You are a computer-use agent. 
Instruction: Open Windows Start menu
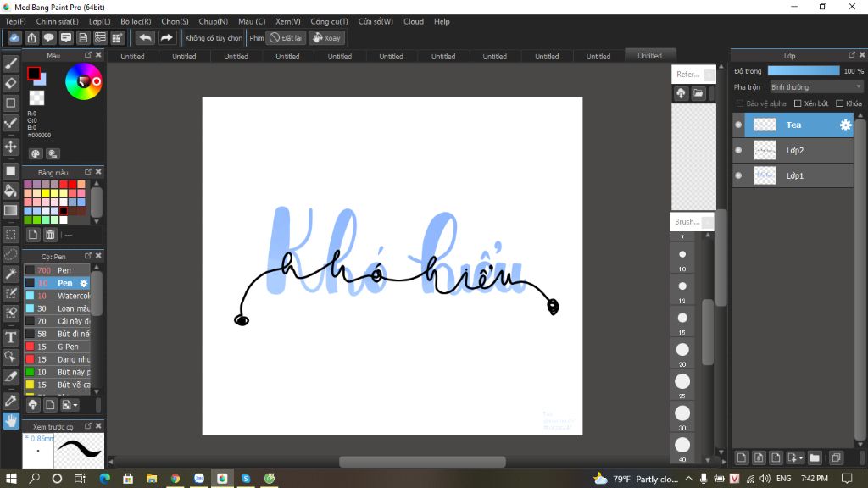point(11,479)
